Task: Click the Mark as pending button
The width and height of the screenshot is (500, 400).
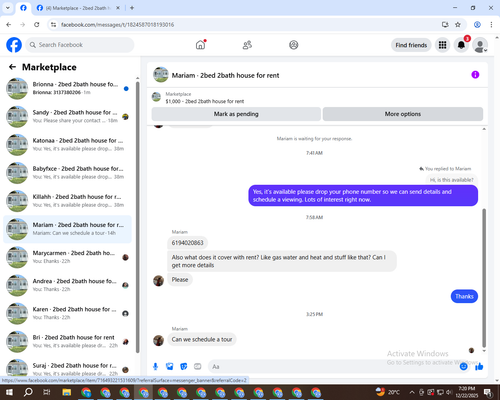Action: [236, 114]
